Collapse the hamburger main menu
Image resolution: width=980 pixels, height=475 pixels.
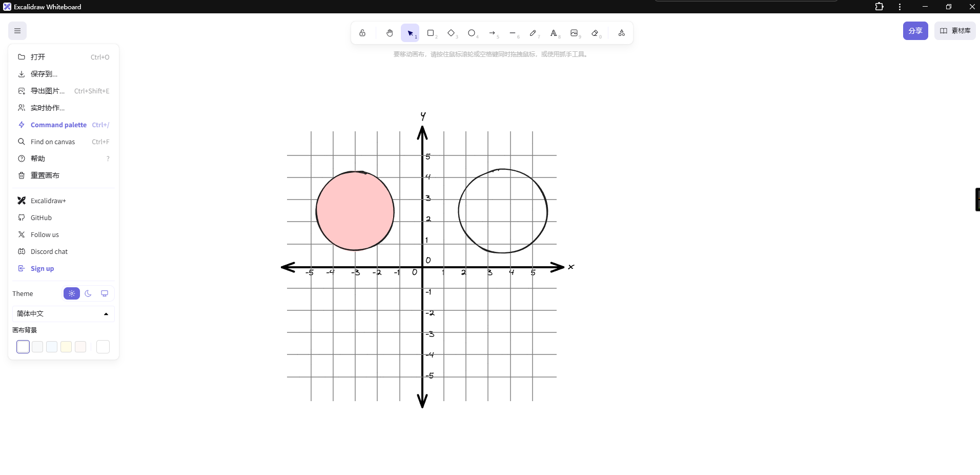click(17, 31)
